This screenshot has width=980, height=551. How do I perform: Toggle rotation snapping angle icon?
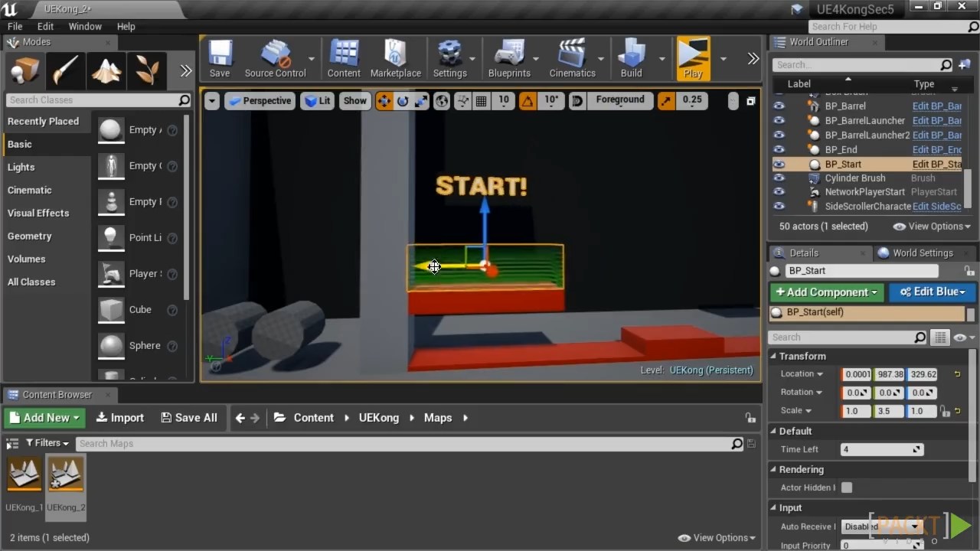(528, 100)
